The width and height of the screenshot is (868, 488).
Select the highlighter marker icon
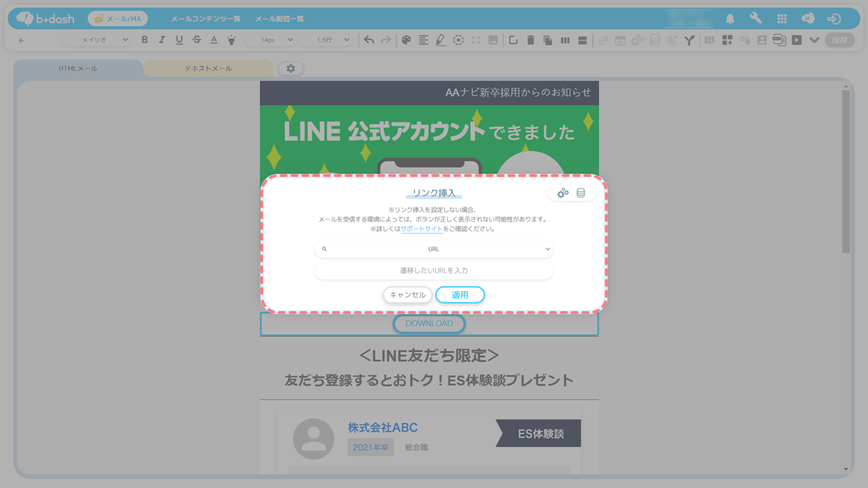coord(231,40)
